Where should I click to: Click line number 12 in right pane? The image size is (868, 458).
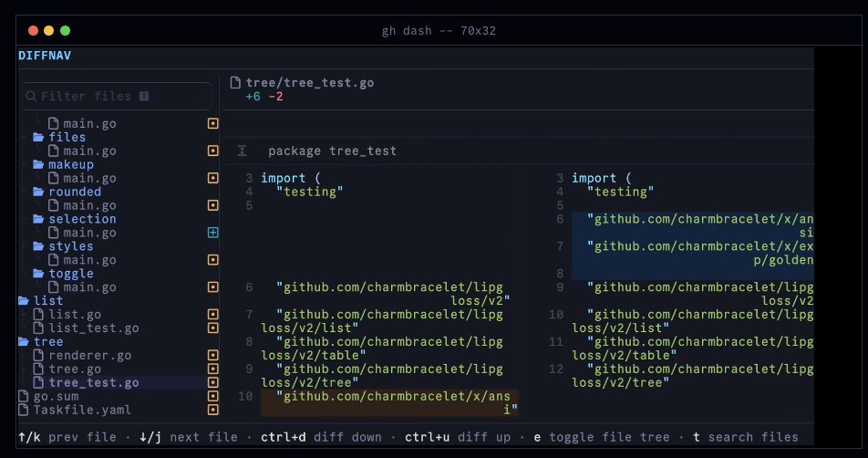point(556,369)
